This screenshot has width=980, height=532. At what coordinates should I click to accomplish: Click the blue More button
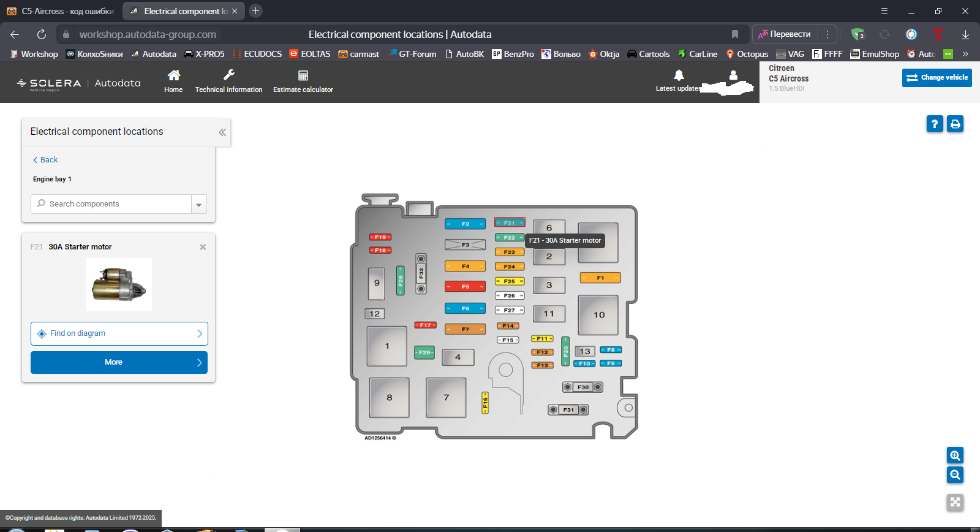119,362
